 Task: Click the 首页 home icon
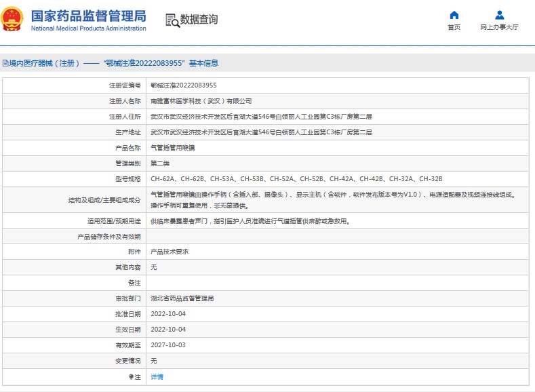click(454, 15)
